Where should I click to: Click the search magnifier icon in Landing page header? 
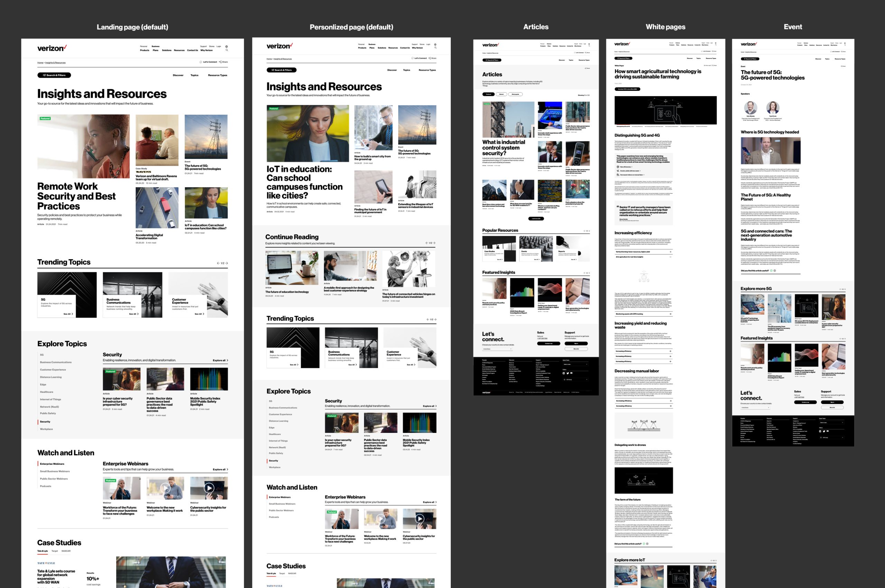(226, 50)
